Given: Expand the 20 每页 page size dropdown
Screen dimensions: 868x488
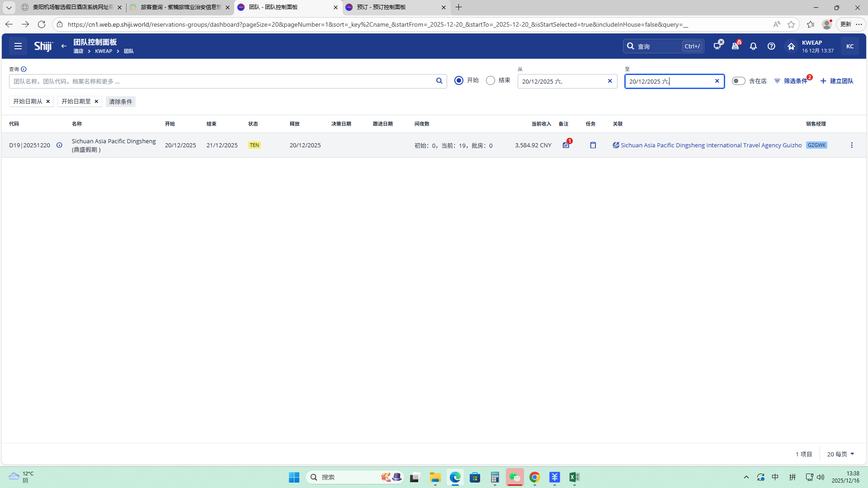Looking at the screenshot, I should tap(840, 454).
